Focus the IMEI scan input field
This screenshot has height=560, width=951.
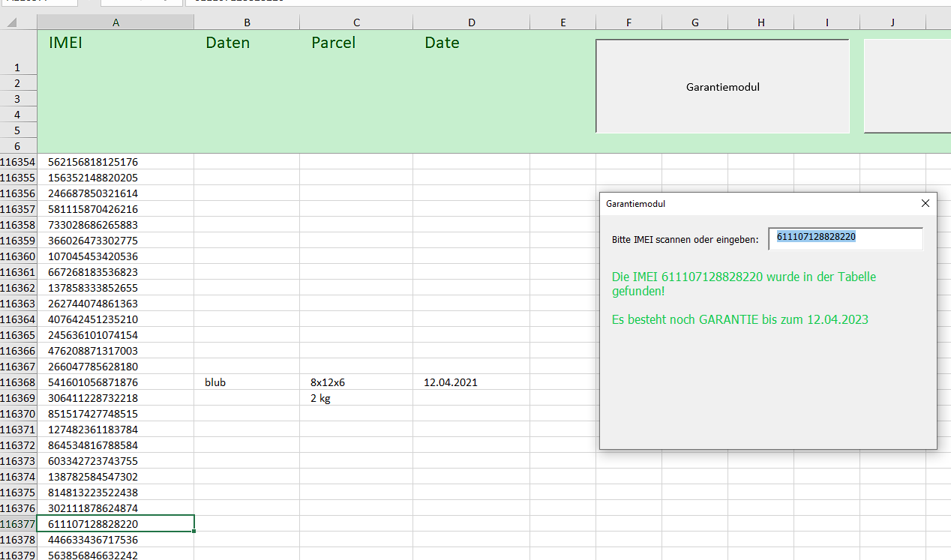[x=845, y=238]
